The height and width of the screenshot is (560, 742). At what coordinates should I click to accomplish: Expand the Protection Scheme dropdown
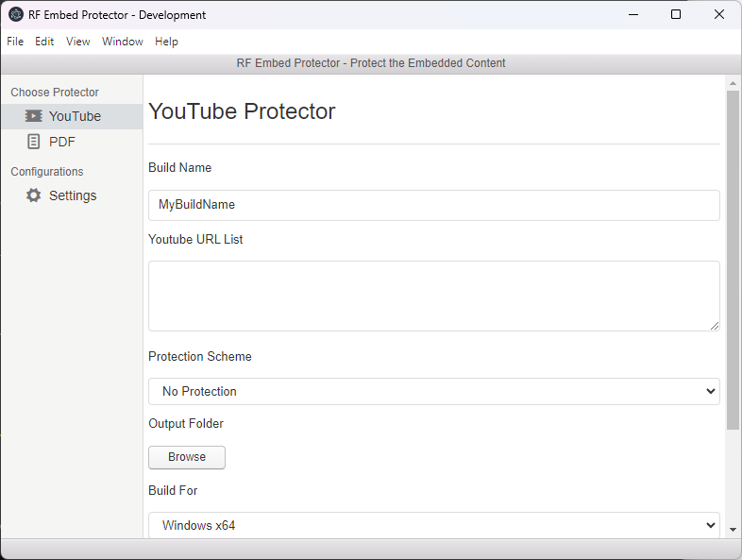pyautogui.click(x=434, y=392)
